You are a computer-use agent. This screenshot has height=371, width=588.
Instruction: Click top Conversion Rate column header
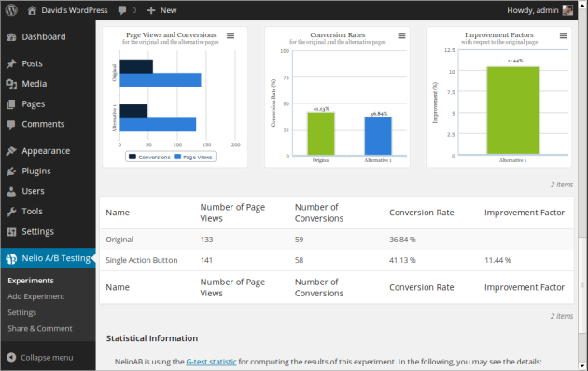coord(422,213)
